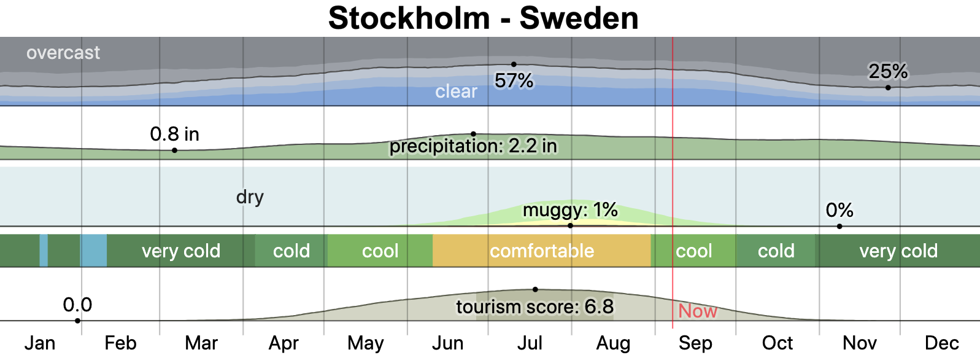Click the "muggy: 1%" humidity label
980x363 pixels.
point(570,210)
